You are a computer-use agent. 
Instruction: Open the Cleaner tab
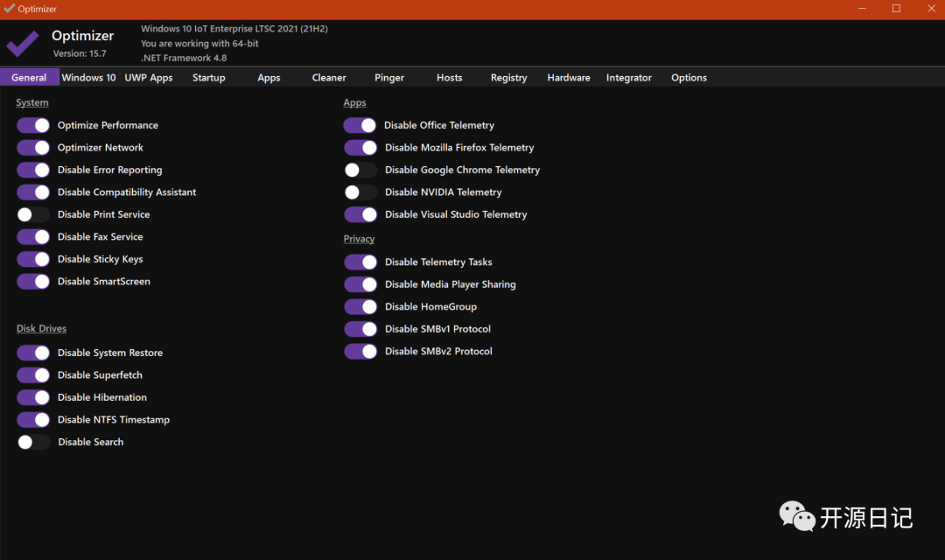point(329,77)
